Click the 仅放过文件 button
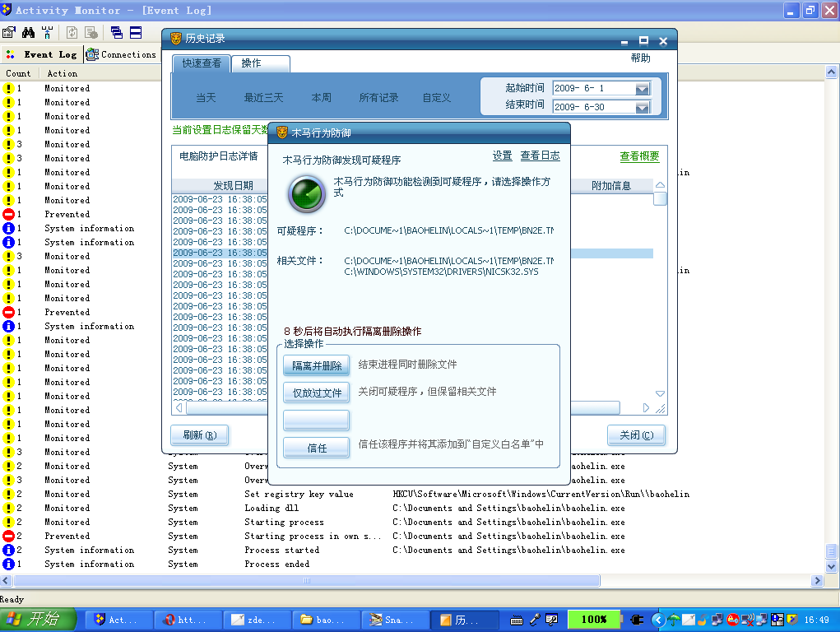 [x=317, y=393]
